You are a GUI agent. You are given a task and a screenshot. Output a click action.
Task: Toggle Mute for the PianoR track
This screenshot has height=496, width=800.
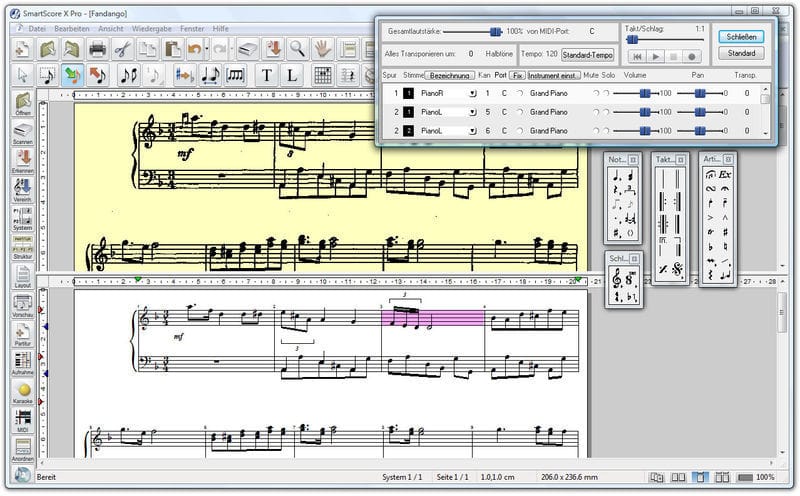(x=595, y=93)
